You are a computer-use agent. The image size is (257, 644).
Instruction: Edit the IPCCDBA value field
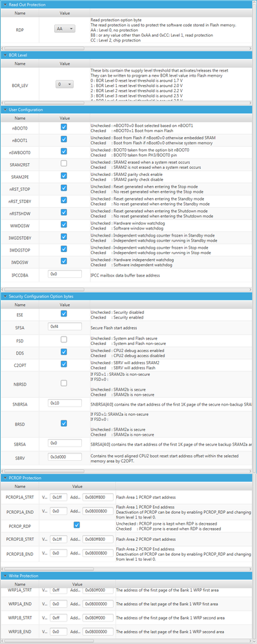click(x=65, y=273)
